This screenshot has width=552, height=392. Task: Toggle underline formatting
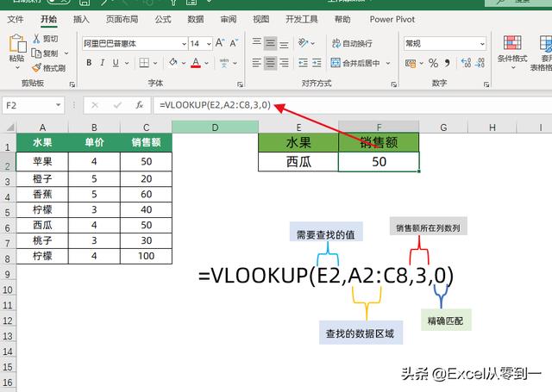(x=116, y=63)
